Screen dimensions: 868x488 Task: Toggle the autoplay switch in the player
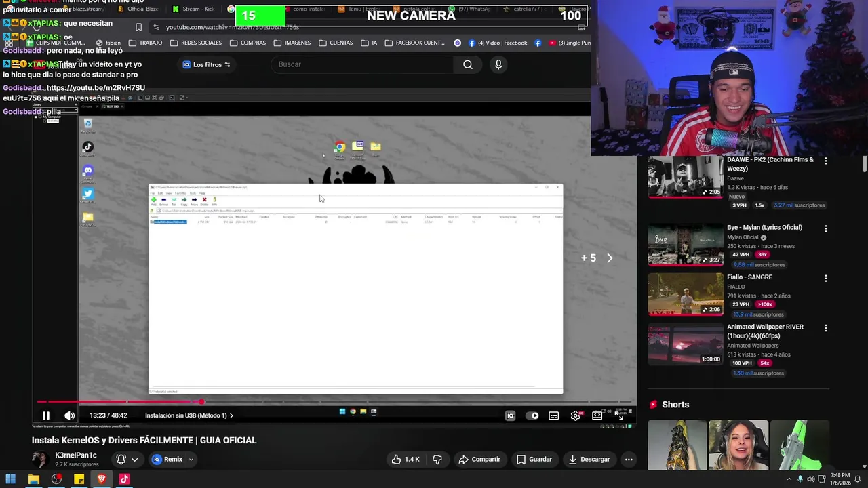532,415
